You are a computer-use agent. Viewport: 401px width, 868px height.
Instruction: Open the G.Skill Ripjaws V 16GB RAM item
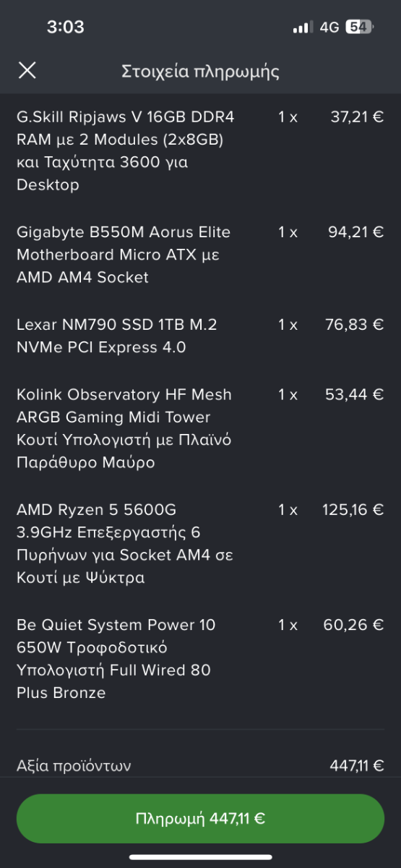click(200, 150)
